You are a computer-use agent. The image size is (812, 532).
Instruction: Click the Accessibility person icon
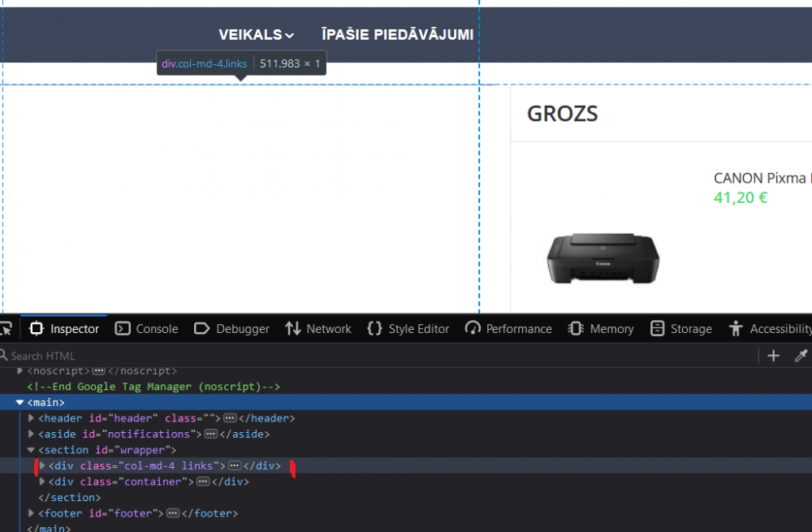point(736,328)
